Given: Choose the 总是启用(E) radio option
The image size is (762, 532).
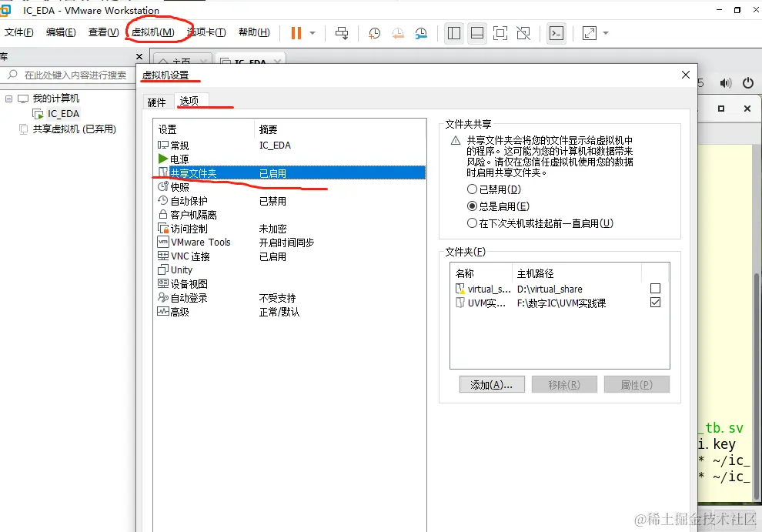Looking at the screenshot, I should click(x=498, y=206).
